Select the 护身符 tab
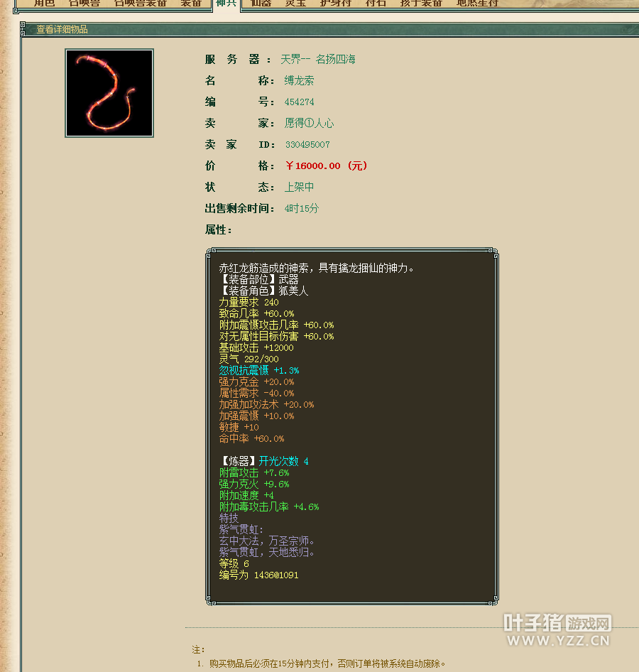 (x=335, y=4)
